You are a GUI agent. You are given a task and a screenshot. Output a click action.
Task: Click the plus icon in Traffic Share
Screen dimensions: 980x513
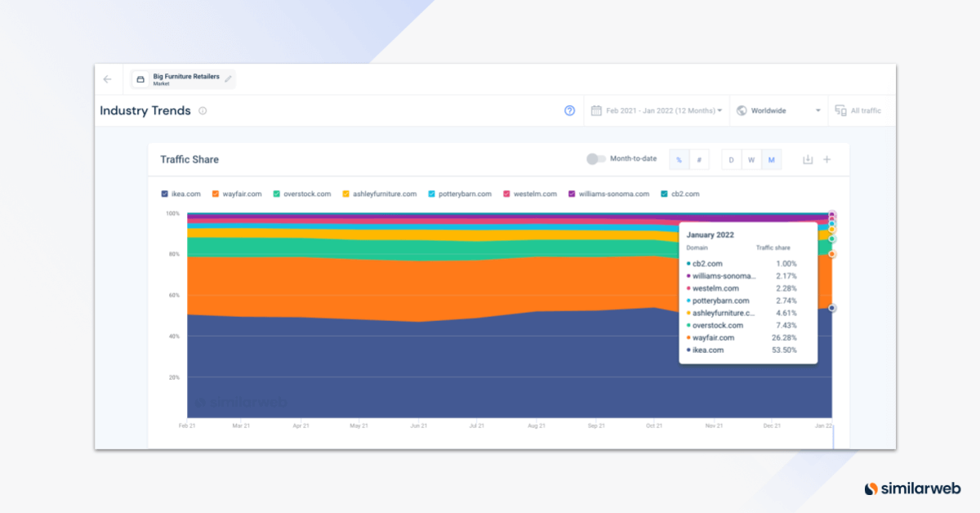tap(826, 159)
